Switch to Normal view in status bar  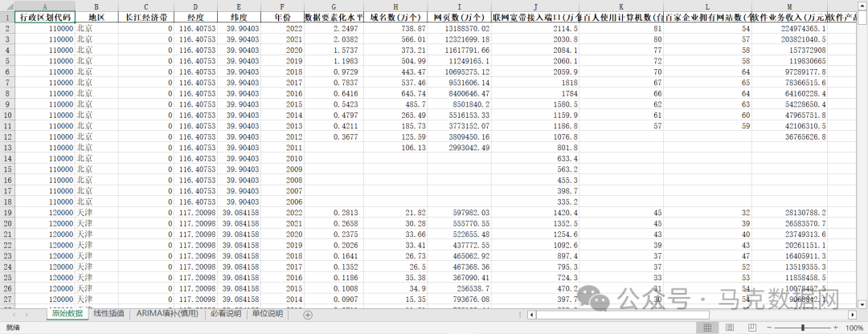click(x=707, y=328)
